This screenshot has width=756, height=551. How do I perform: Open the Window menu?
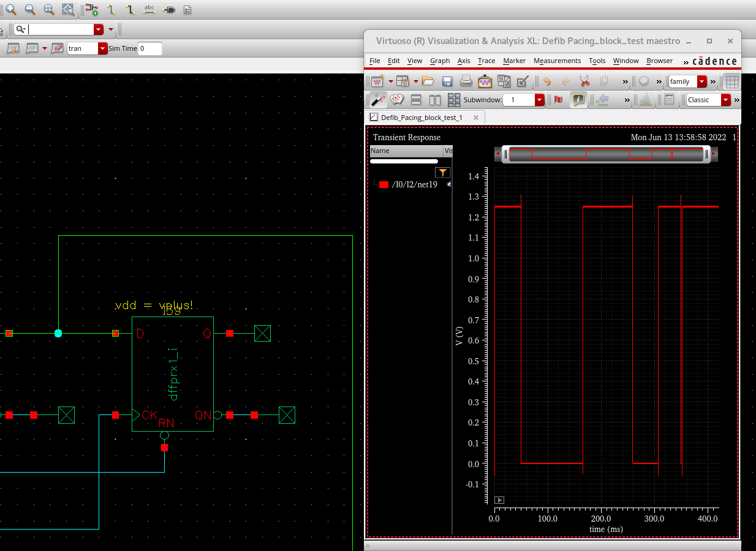pyautogui.click(x=626, y=61)
